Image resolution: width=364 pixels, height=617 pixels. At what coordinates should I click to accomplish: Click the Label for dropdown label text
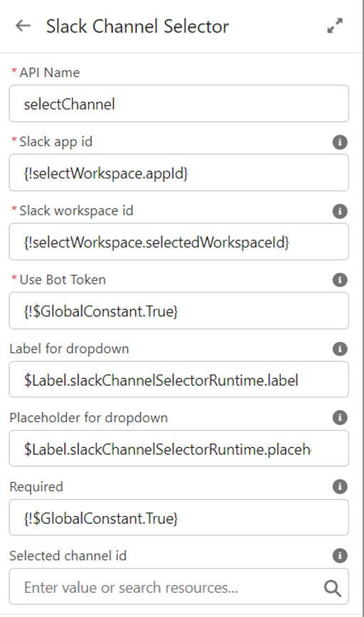[x=69, y=349]
